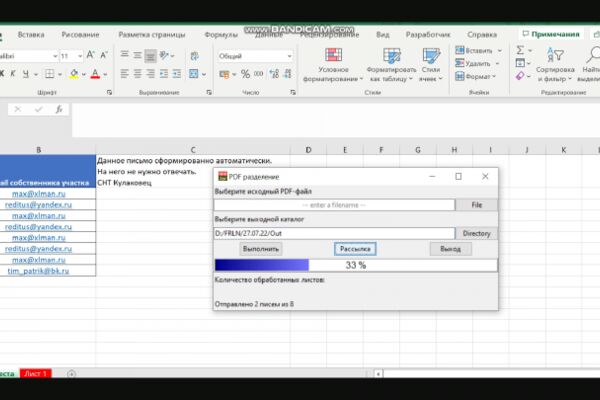
Task: Increase font size with the large A icon
Action: pyautogui.click(x=90, y=55)
